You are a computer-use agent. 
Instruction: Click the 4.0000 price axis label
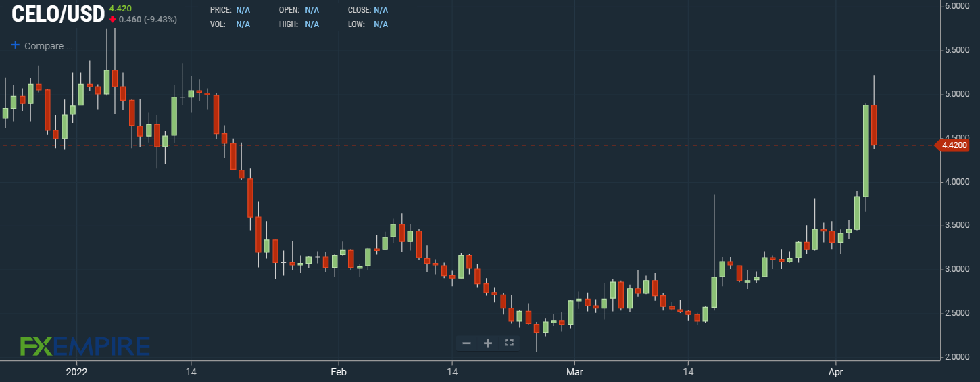click(957, 182)
